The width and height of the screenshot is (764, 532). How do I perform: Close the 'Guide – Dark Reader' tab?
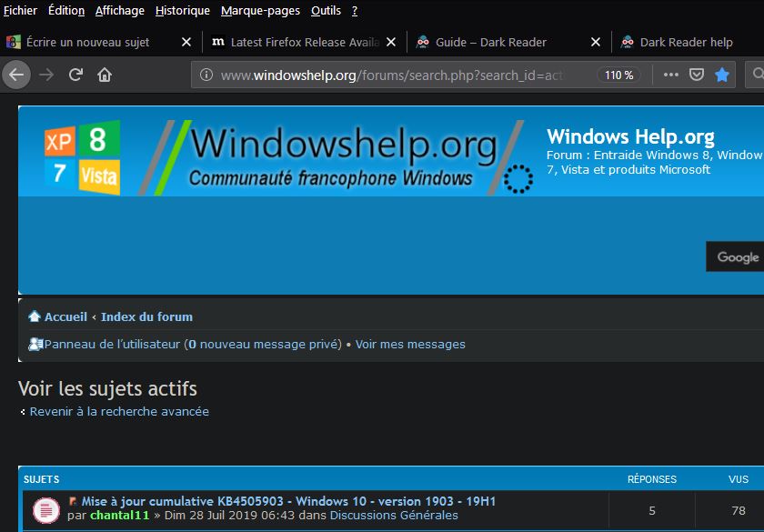click(596, 43)
